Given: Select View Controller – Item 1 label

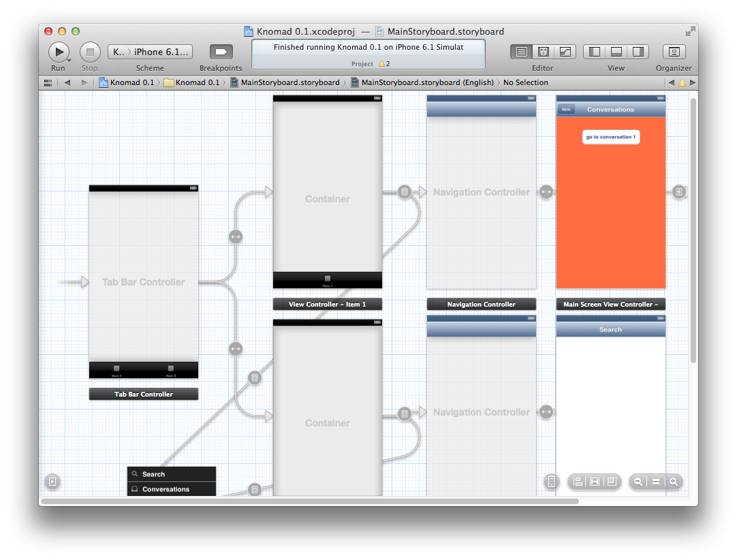Looking at the screenshot, I should coord(327,305).
